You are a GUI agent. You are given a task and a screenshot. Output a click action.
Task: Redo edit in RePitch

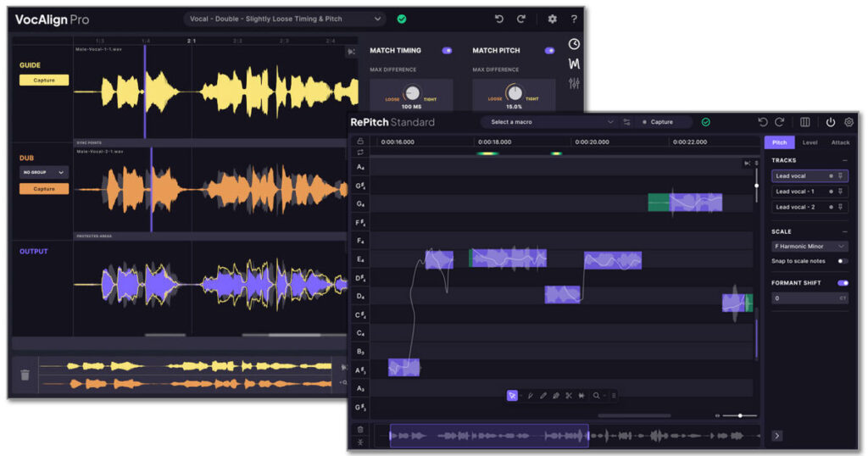point(780,122)
